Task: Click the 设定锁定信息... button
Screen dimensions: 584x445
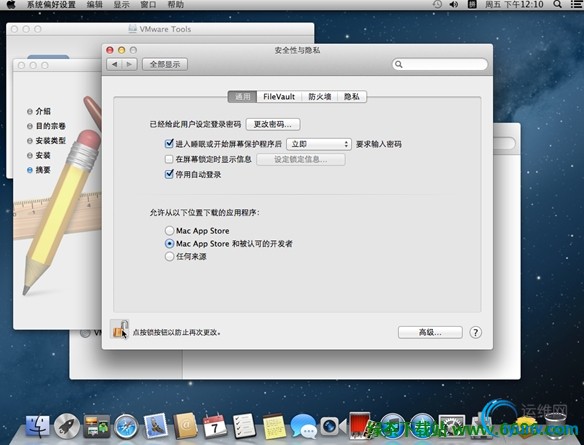Action: point(301,159)
